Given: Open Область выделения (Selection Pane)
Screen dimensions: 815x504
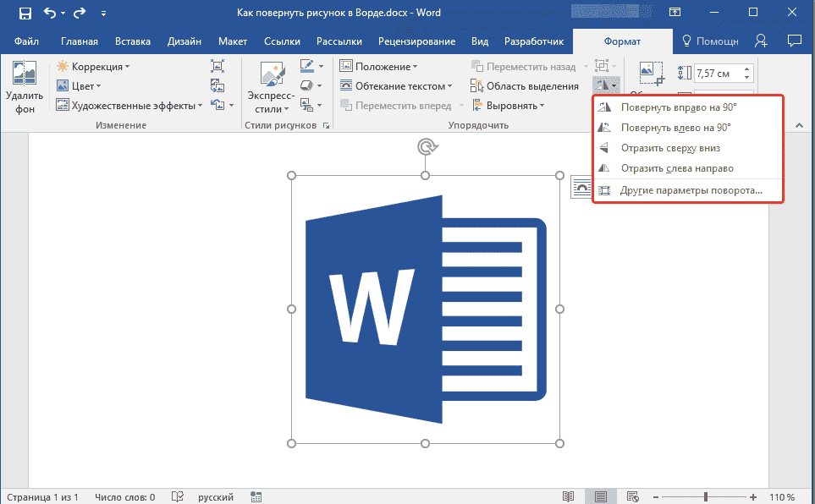Looking at the screenshot, I should pos(525,85).
